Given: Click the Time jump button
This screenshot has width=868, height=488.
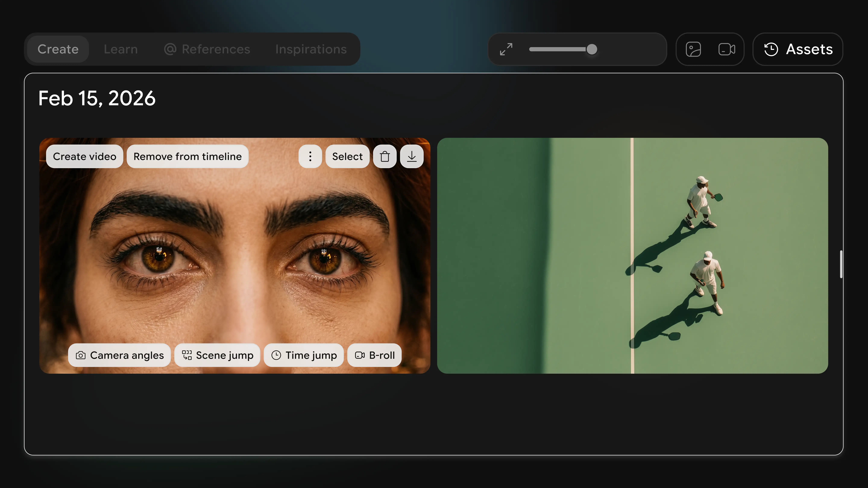Looking at the screenshot, I should click(x=304, y=355).
